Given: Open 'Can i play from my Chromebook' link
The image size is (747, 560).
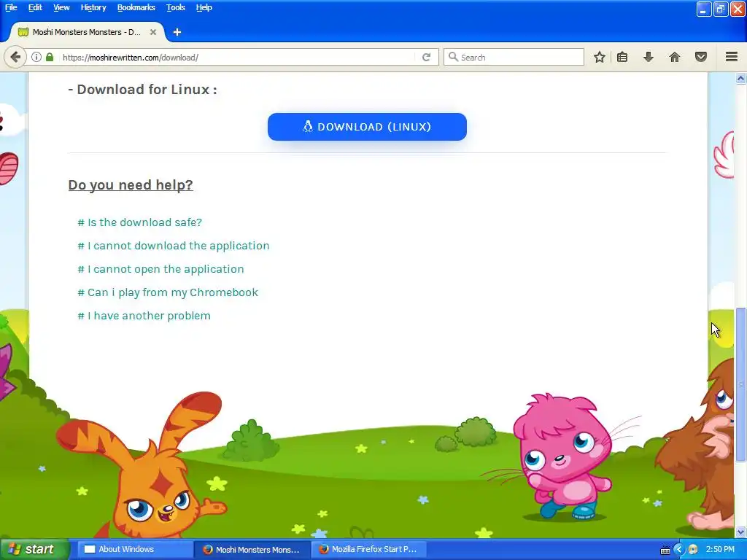Looking at the screenshot, I should point(168,292).
